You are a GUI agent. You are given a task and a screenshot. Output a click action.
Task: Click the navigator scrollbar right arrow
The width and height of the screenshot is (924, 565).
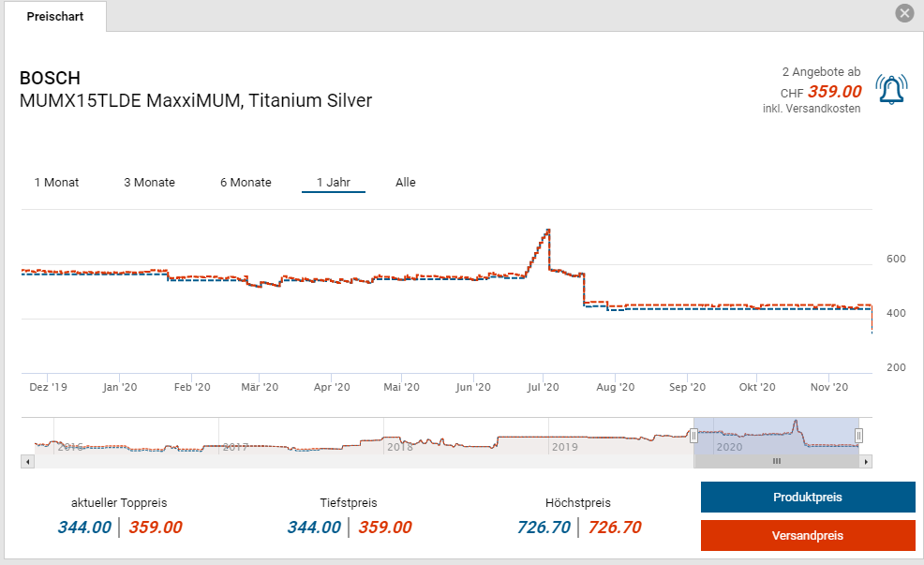pyautogui.click(x=866, y=462)
